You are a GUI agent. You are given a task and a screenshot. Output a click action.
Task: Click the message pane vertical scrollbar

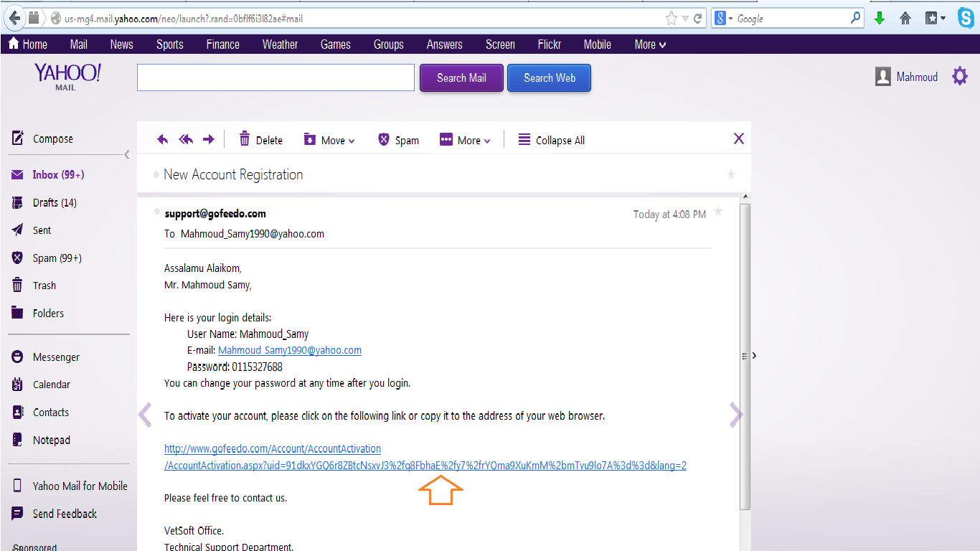pos(745,355)
